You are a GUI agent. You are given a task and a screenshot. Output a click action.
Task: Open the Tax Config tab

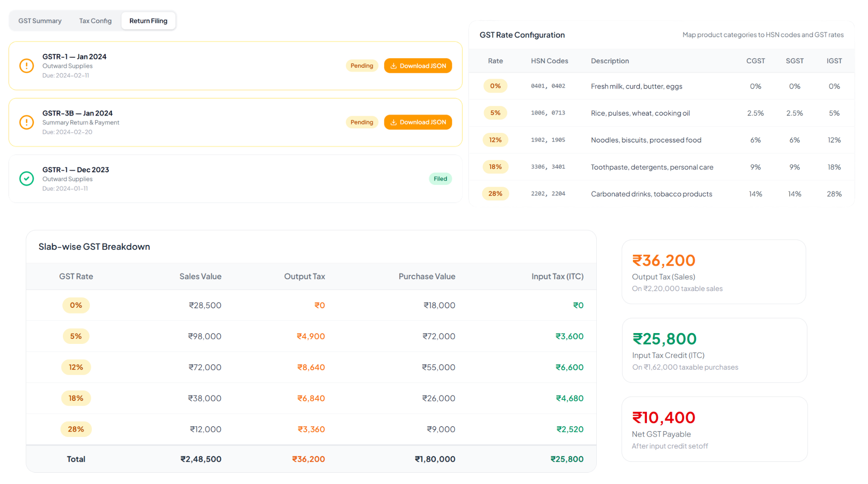[95, 21]
